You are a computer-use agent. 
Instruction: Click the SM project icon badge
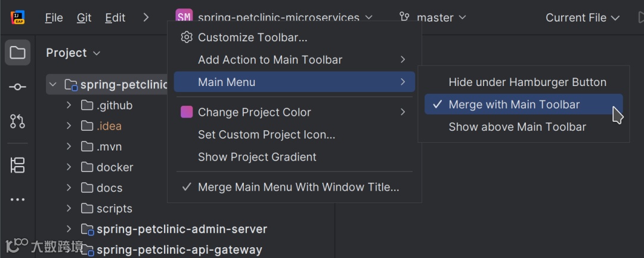184,17
